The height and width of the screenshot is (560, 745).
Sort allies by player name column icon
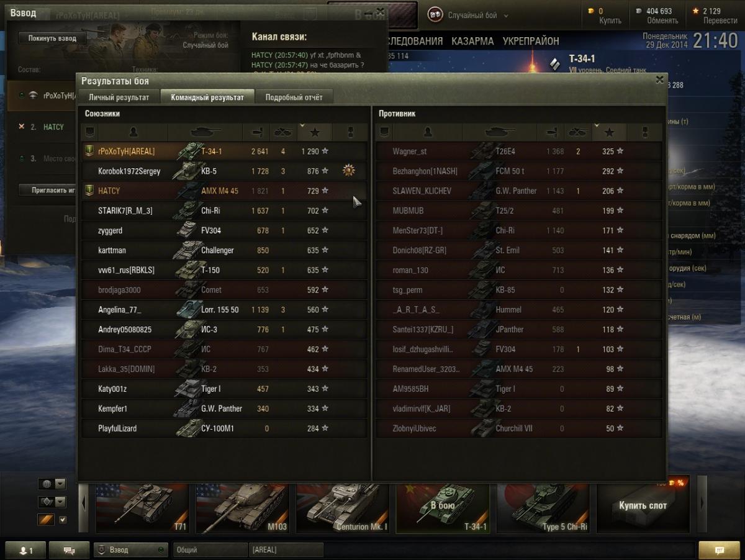coord(133,132)
